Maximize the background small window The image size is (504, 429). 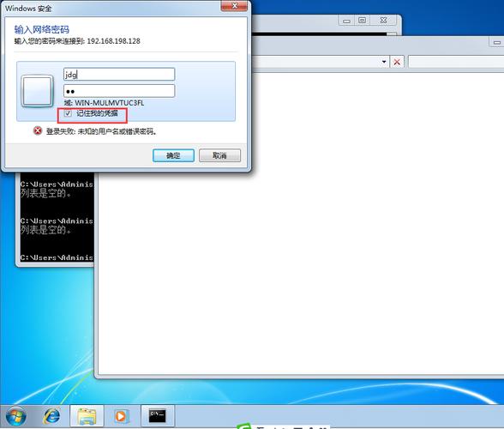point(362,21)
